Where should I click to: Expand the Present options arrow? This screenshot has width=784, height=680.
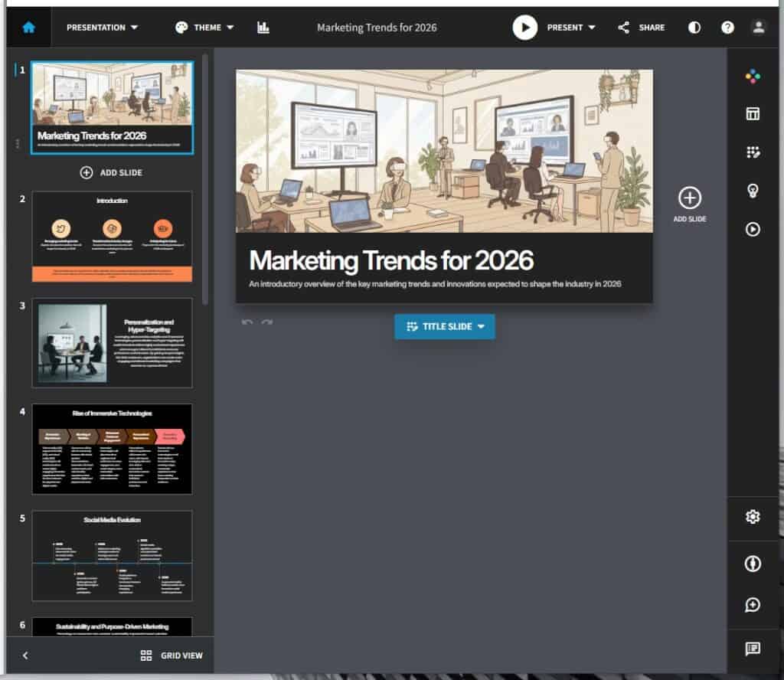(x=591, y=28)
